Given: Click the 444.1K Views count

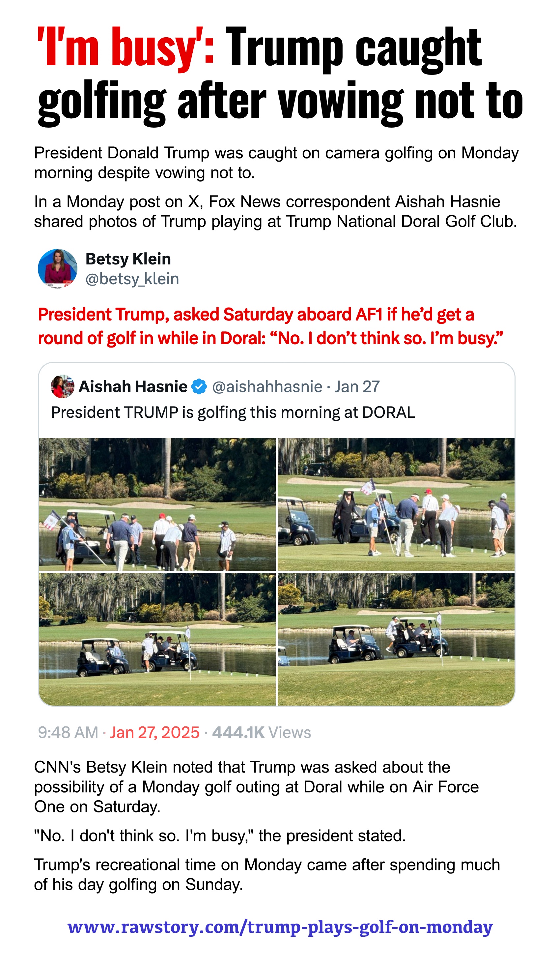Looking at the screenshot, I should (x=262, y=733).
